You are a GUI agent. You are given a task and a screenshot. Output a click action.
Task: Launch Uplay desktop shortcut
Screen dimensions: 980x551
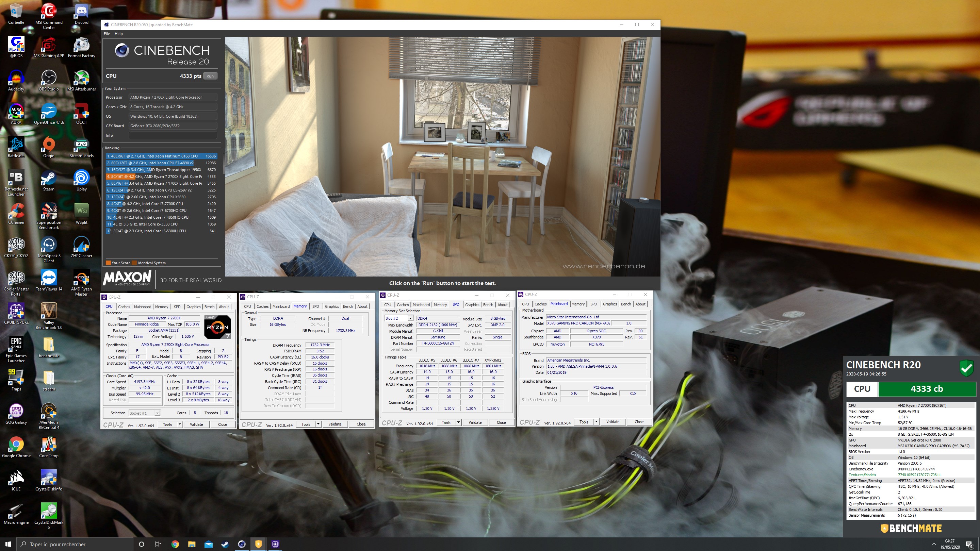pyautogui.click(x=81, y=181)
